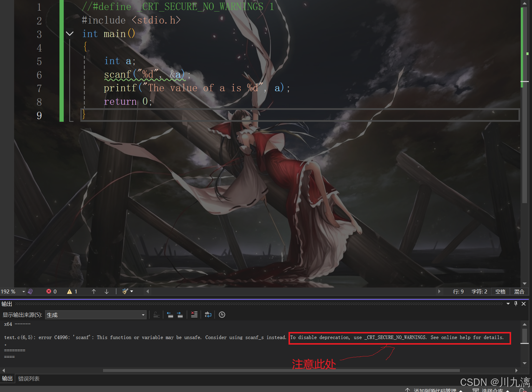Clear all output text
This screenshot has height=392, width=532.
pyautogui.click(x=194, y=315)
